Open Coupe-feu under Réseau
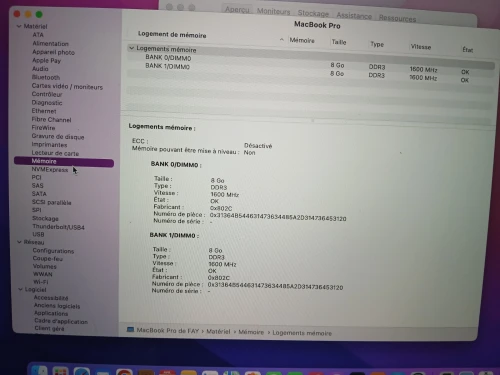This screenshot has width=500, height=375. [x=48, y=258]
